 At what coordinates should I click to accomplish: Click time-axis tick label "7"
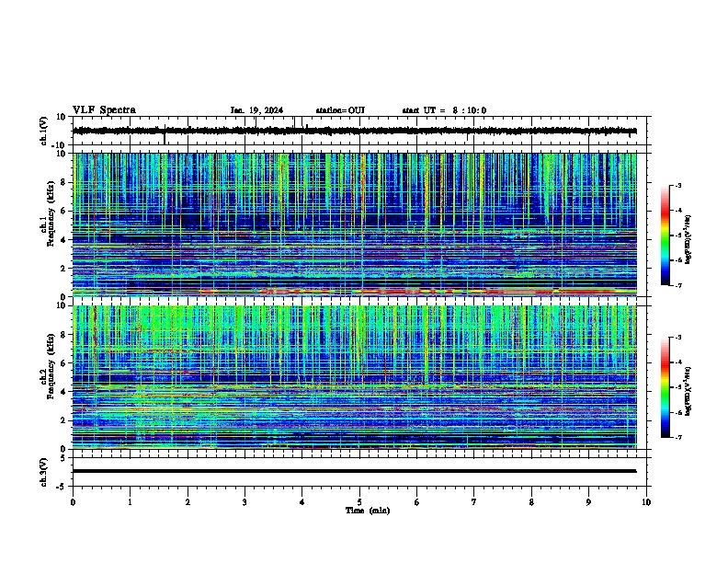click(x=474, y=502)
